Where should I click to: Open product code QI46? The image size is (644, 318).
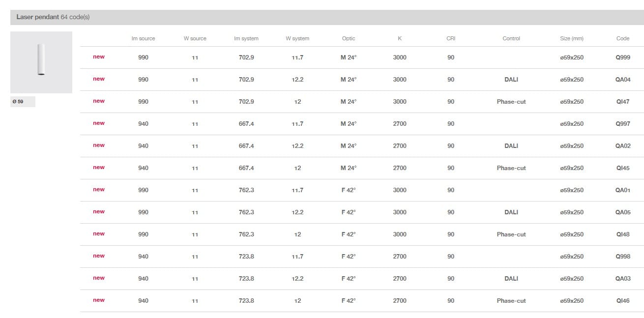(x=622, y=301)
